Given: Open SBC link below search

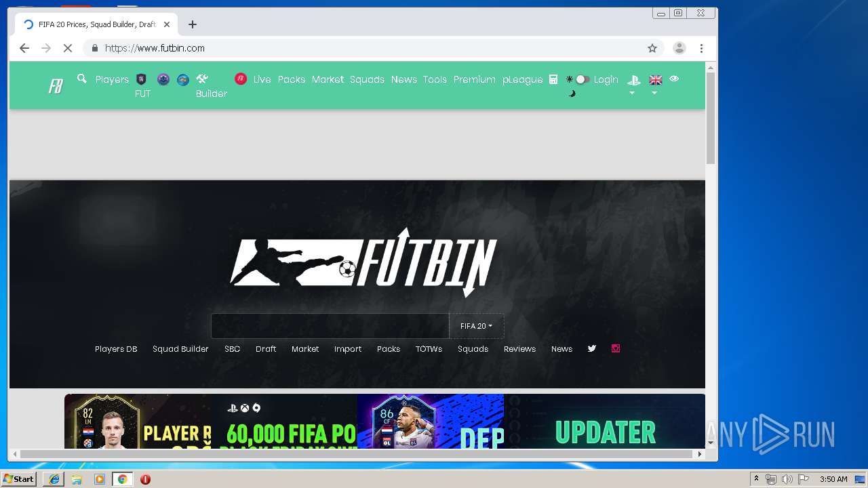Looking at the screenshot, I should (x=233, y=349).
